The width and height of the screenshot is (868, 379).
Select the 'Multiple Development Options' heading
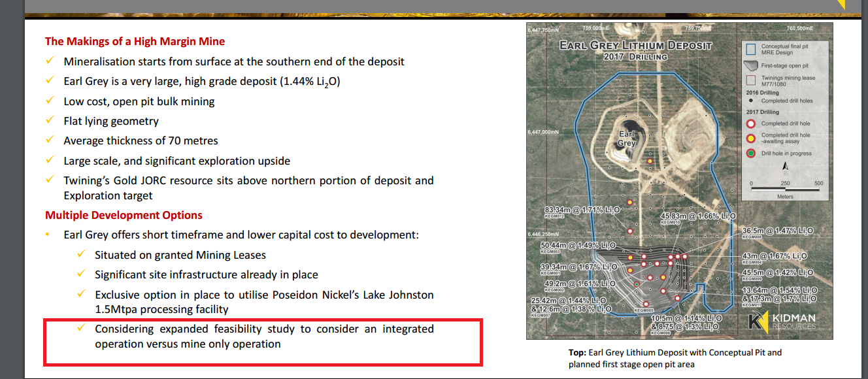124,215
